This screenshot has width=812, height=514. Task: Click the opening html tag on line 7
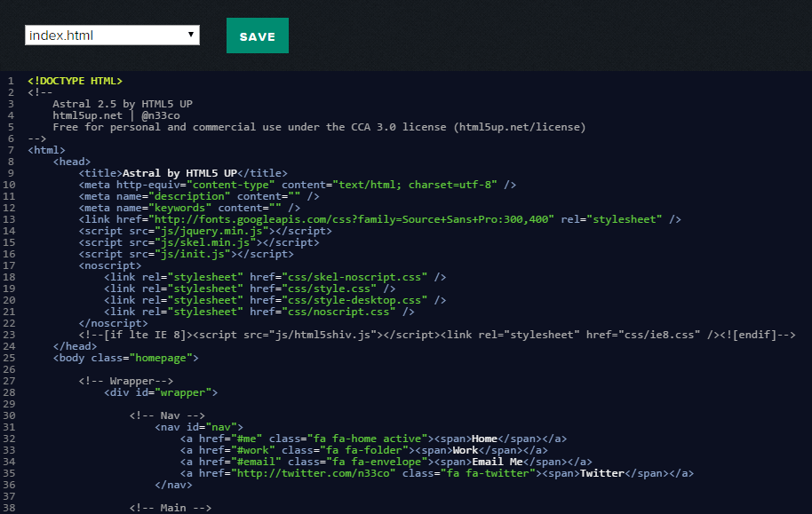point(46,150)
